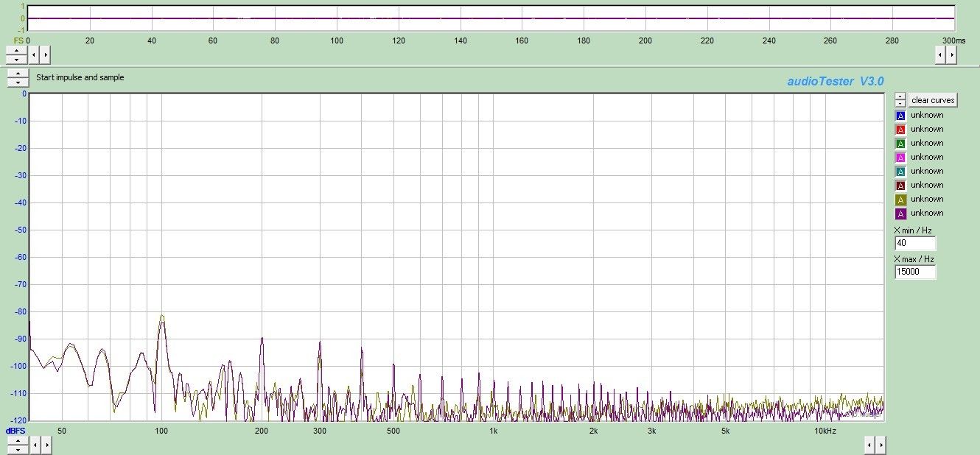Click the teal curve A icon
980x455 pixels.
[x=900, y=172]
